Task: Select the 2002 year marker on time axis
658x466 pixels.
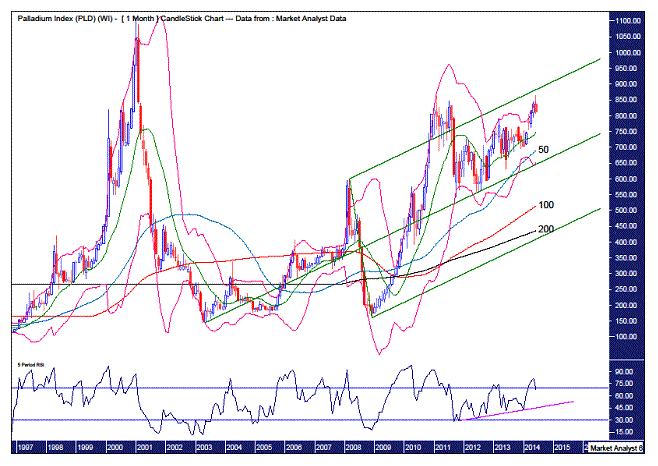Action: [x=175, y=448]
